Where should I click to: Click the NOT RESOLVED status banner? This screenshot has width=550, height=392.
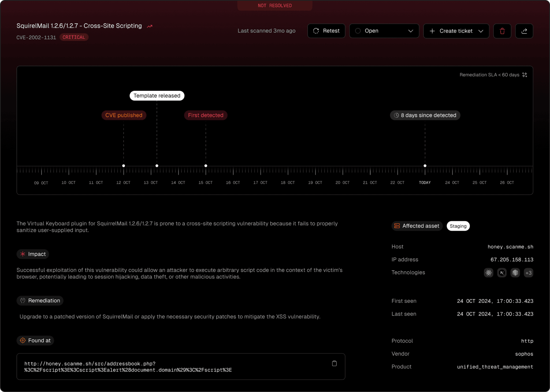coord(274,5)
